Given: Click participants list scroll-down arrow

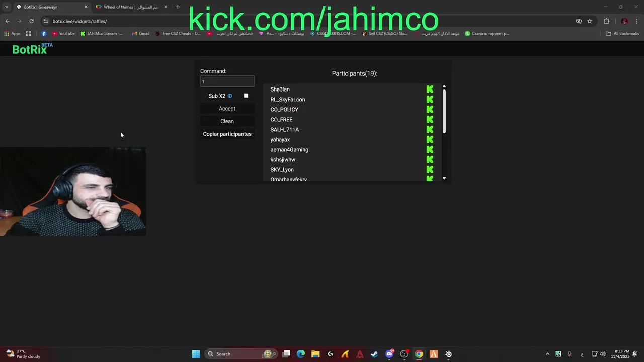Looking at the screenshot, I should tap(444, 178).
